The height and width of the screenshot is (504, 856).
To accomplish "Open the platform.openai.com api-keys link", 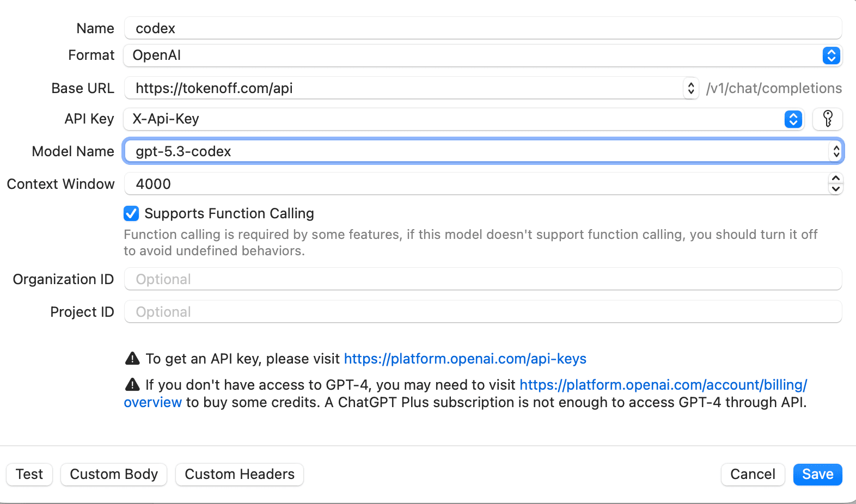I will pyautogui.click(x=465, y=359).
